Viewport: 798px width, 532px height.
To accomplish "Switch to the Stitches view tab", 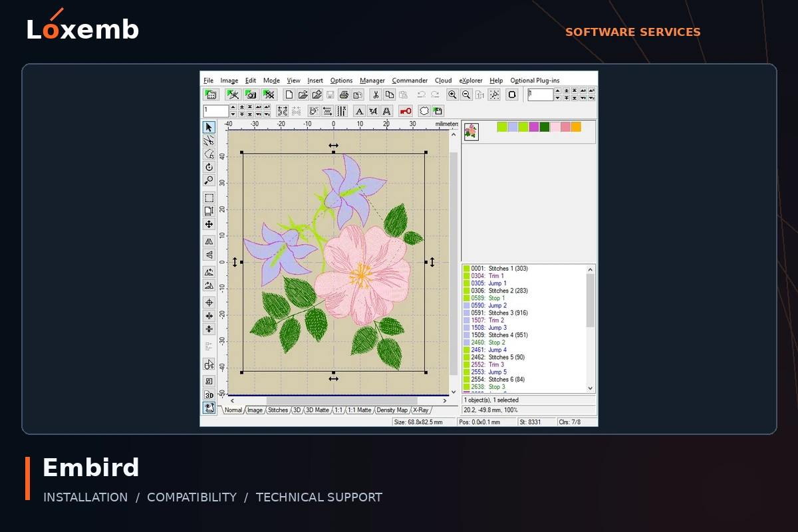I will click(278, 410).
